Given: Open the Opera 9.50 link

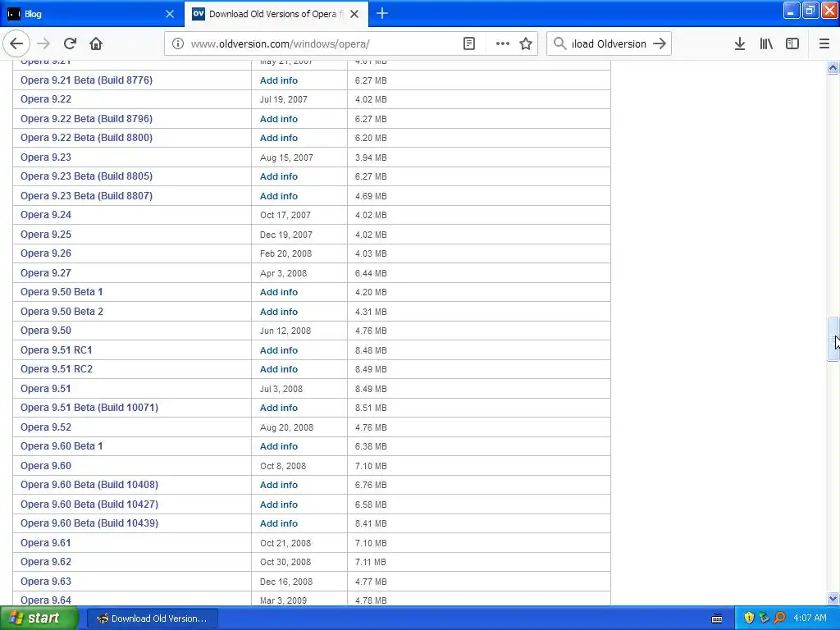Looking at the screenshot, I should point(46,331).
